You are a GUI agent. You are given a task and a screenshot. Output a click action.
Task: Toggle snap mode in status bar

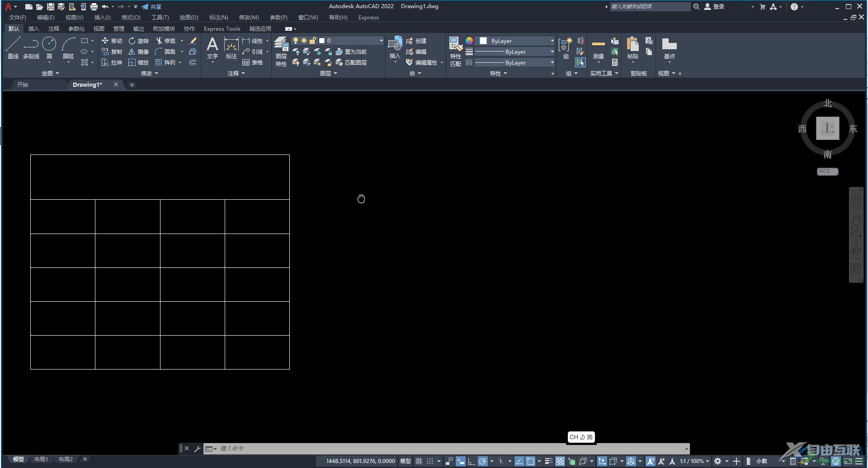430,461
